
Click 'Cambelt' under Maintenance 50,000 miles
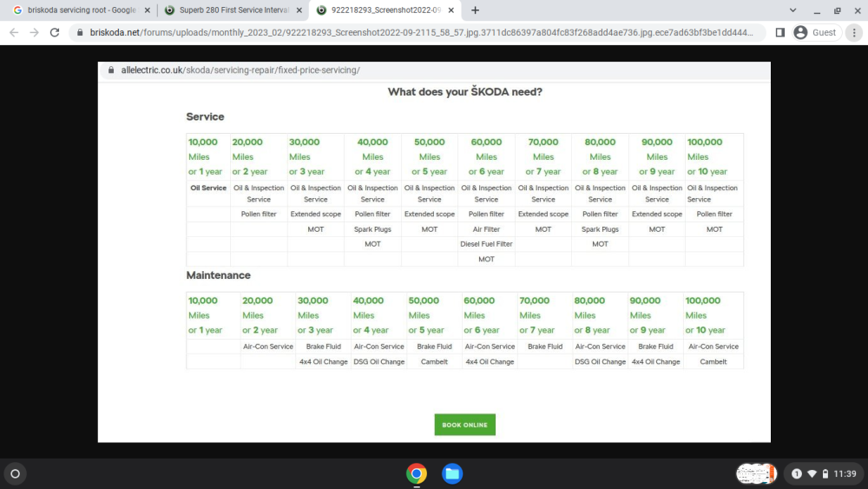point(434,361)
